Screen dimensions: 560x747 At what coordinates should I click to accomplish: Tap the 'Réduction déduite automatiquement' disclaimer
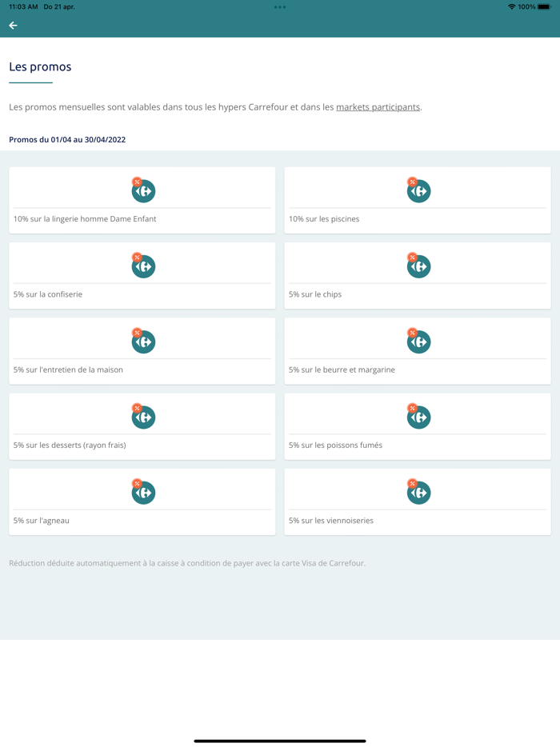click(x=187, y=563)
